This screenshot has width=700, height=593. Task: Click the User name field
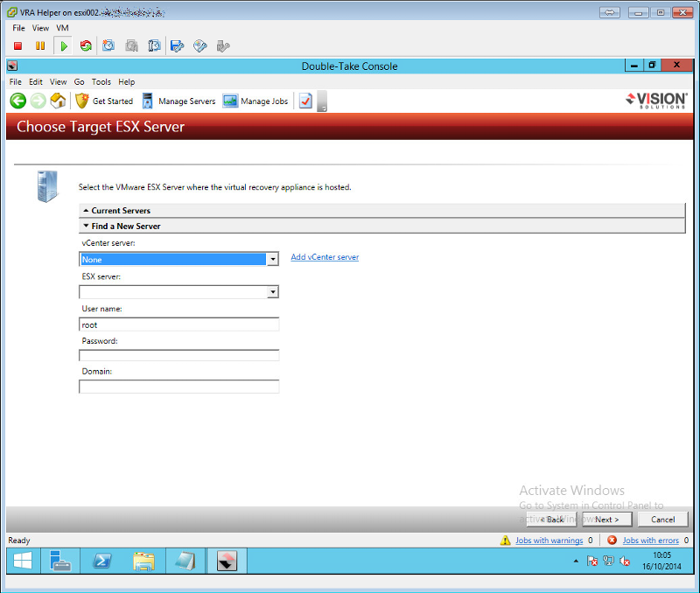pos(179,324)
